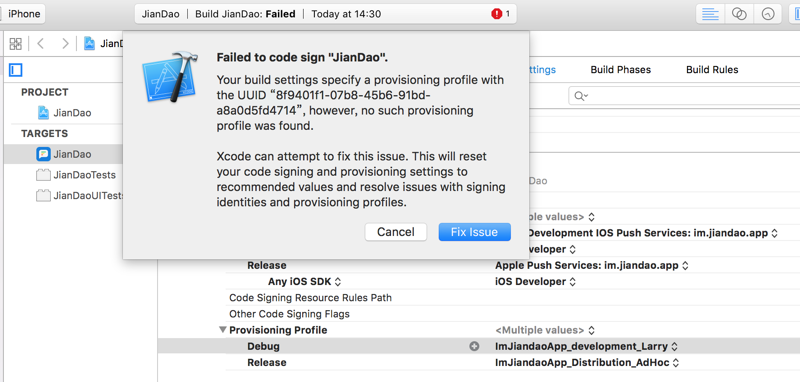Open the version editor icon

point(767,14)
